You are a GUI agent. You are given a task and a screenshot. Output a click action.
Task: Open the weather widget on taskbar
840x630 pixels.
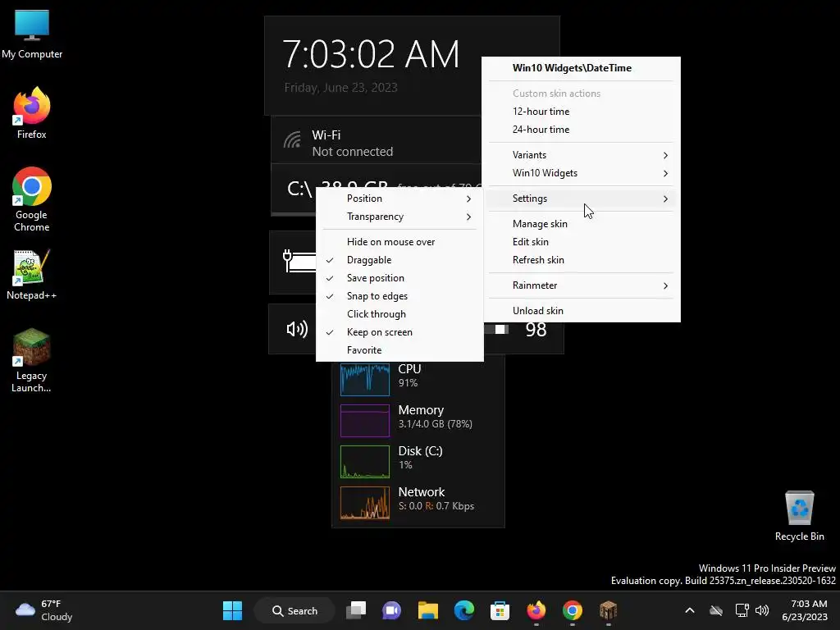(44, 610)
